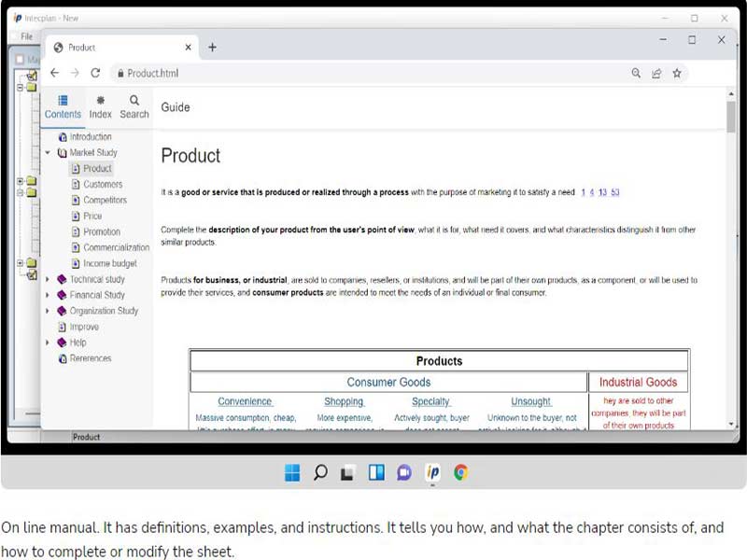Image resolution: width=747 pixels, height=560 pixels.
Task: Open the References page
Action: tap(91, 358)
